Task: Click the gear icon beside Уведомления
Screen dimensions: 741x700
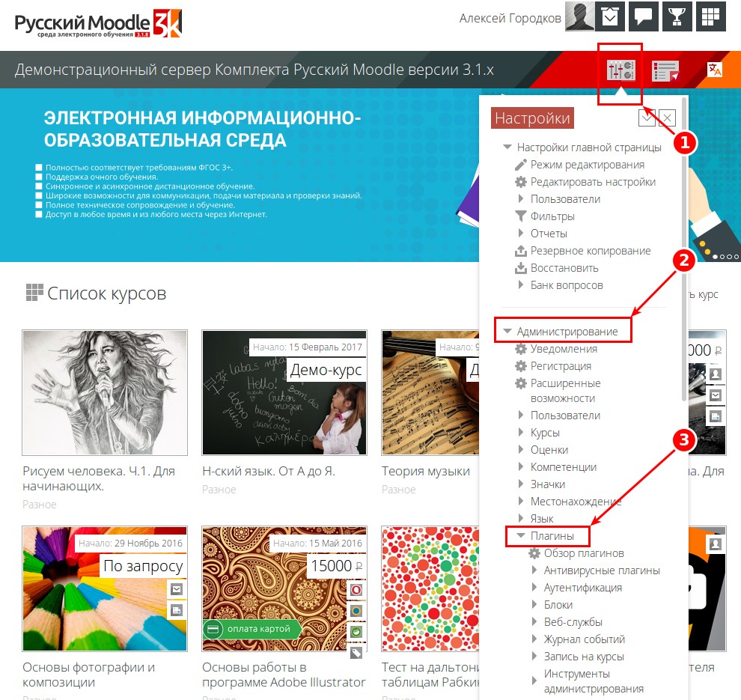Action: click(x=520, y=349)
